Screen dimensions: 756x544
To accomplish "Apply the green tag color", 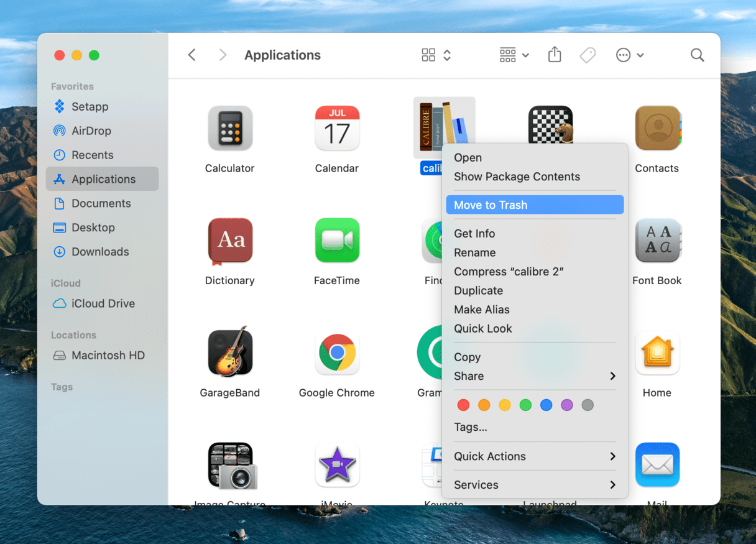I will (x=525, y=405).
